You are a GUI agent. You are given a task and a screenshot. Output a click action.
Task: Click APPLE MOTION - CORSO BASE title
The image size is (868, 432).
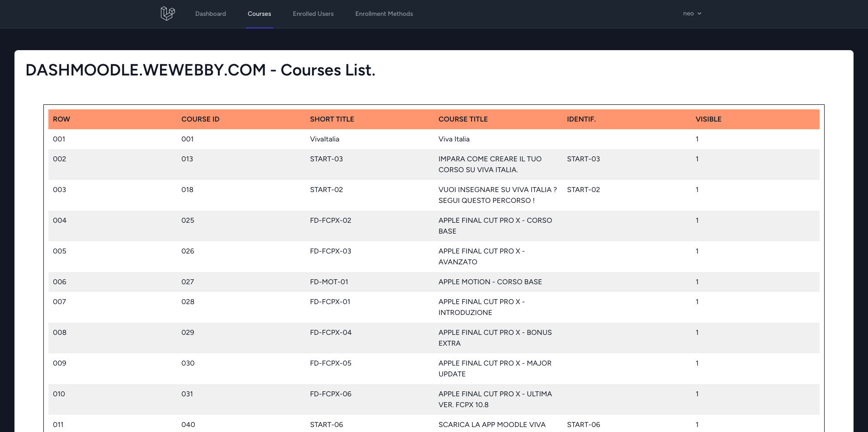tap(490, 282)
